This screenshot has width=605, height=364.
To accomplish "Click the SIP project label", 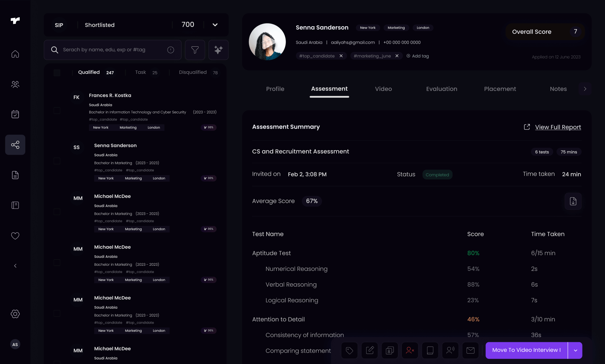I will pos(59,25).
